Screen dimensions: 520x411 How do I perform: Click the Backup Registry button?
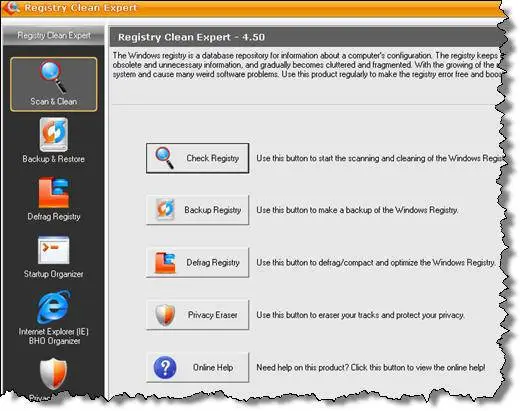pos(197,210)
